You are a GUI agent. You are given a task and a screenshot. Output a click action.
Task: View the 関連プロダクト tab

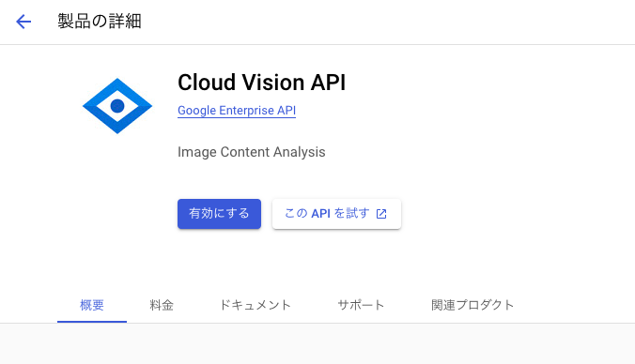[472, 305]
